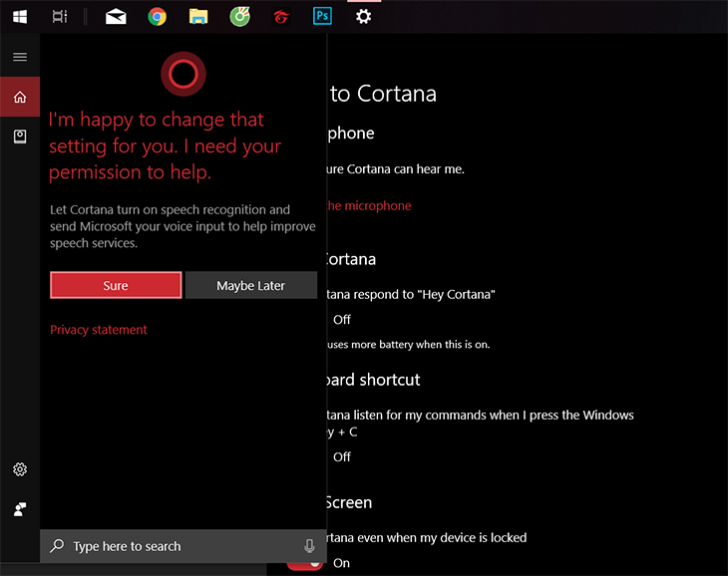Image resolution: width=728 pixels, height=576 pixels.
Task: Click the 'listen for my commands' description
Action: [x=480, y=423]
